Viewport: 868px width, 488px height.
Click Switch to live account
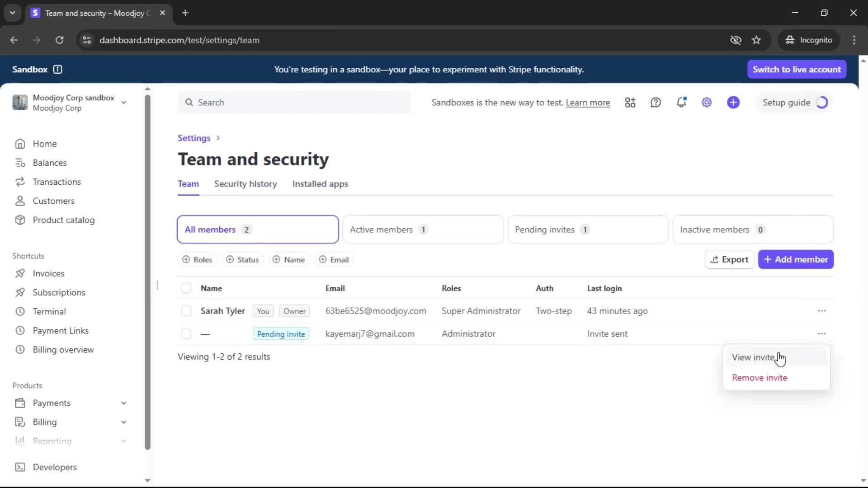[797, 69]
